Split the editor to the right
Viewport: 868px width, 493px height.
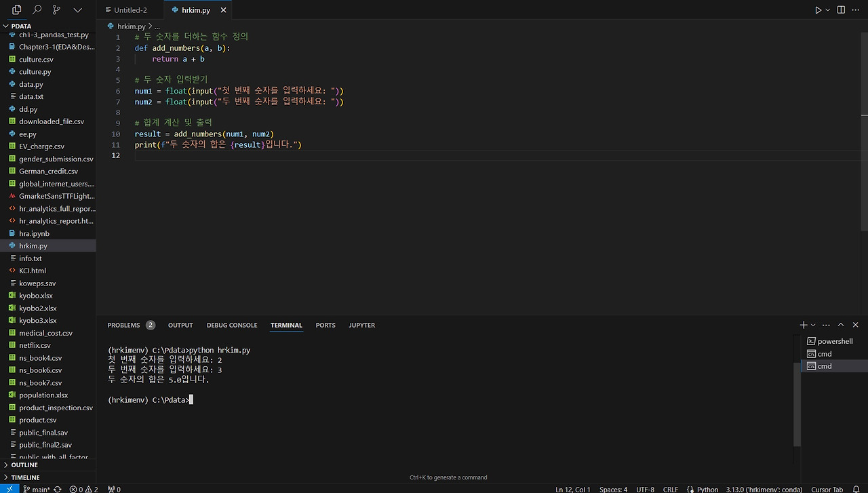pos(842,10)
